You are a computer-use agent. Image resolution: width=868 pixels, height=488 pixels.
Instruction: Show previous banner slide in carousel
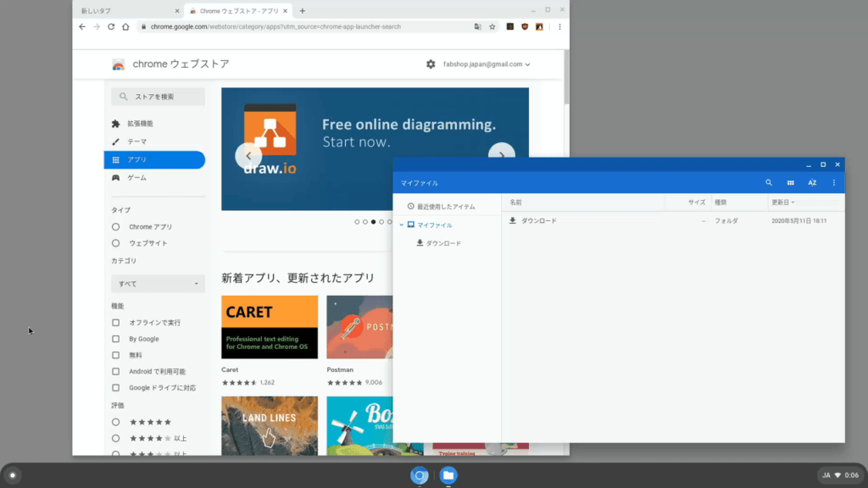pos(248,156)
